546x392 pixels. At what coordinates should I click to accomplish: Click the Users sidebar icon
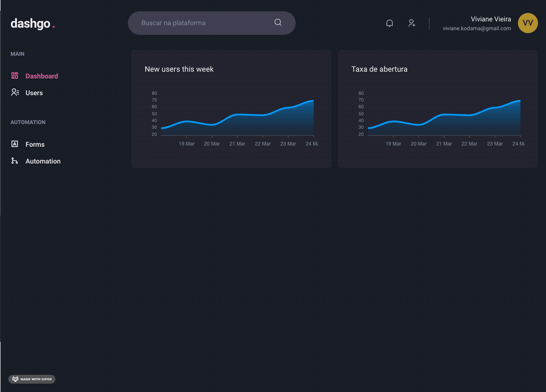(15, 92)
